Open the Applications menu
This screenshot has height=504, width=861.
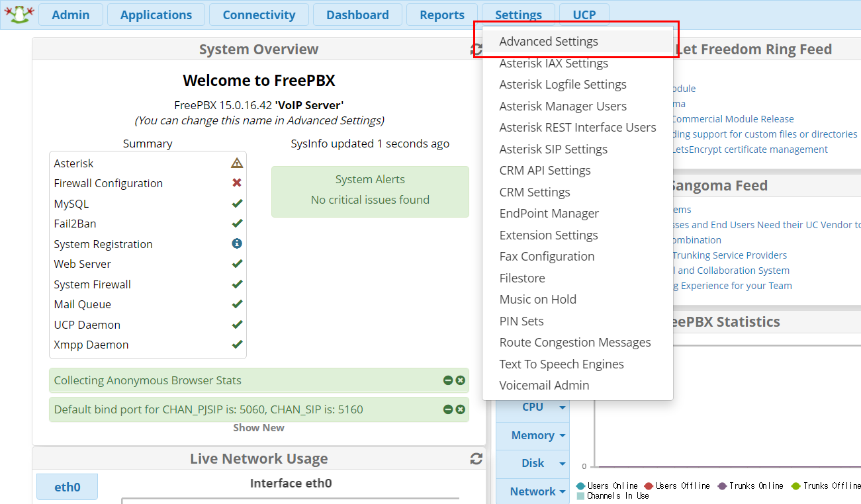156,15
